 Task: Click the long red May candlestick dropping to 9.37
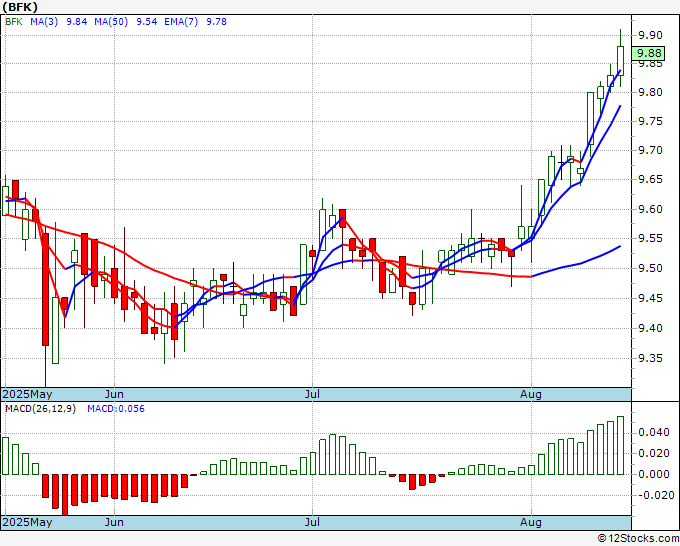point(46,290)
